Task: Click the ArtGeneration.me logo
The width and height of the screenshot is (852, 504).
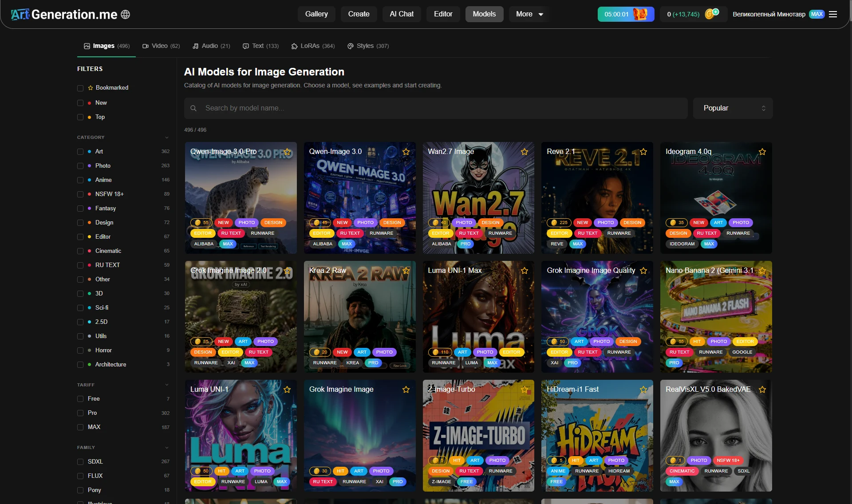Action: [x=64, y=14]
